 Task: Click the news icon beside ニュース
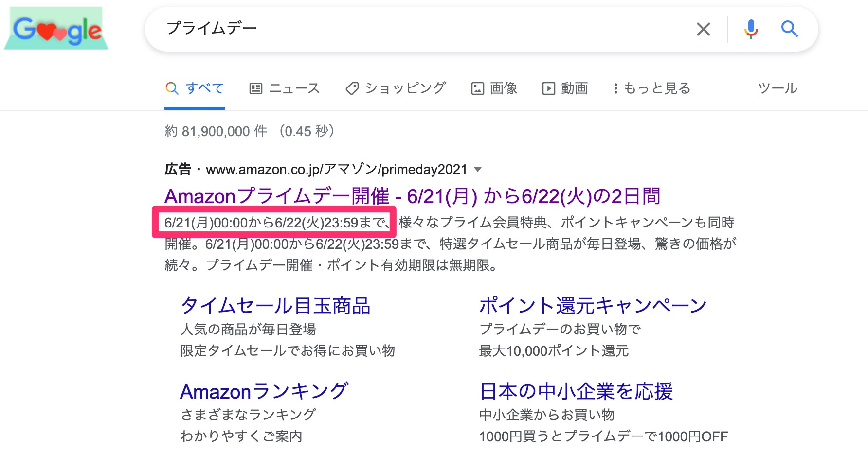pyautogui.click(x=256, y=88)
